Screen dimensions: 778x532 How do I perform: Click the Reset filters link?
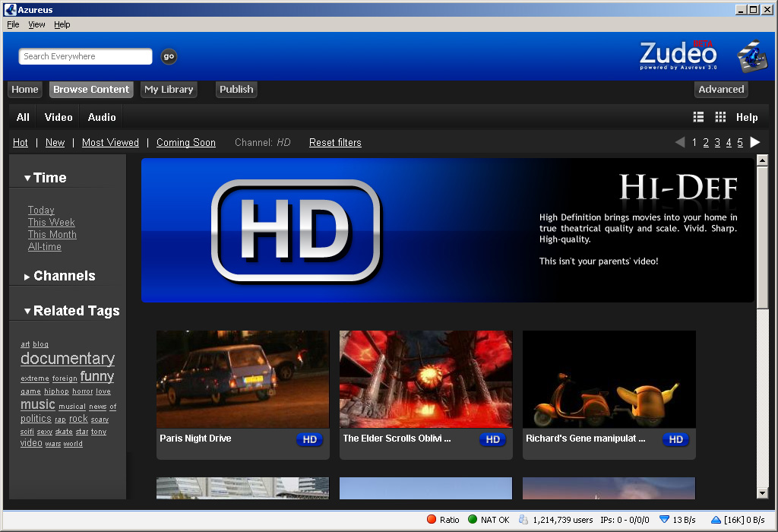[335, 142]
